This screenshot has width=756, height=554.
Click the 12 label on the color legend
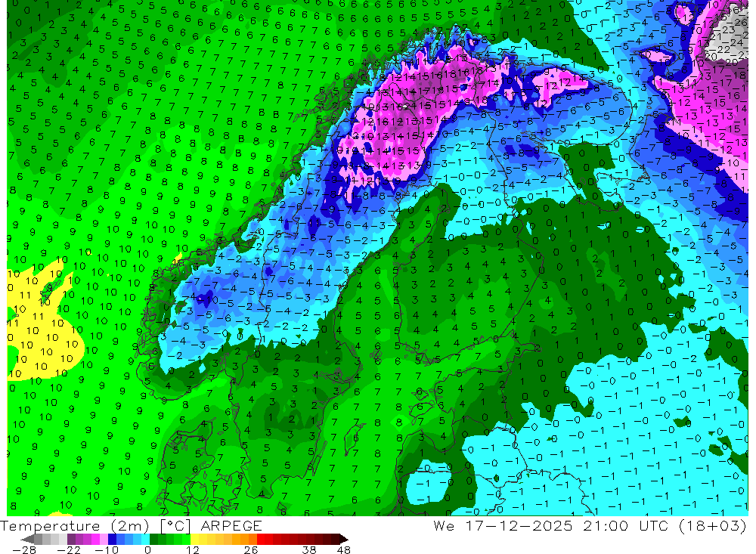(192, 550)
